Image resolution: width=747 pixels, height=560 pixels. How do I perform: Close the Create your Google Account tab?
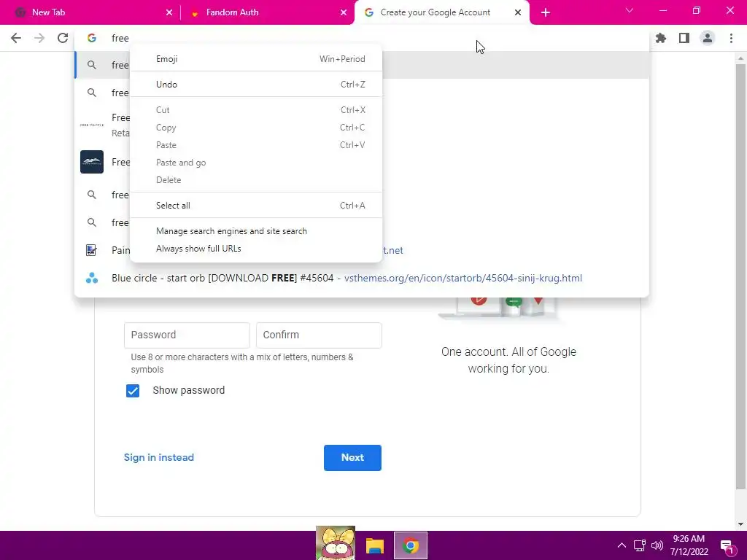518,12
